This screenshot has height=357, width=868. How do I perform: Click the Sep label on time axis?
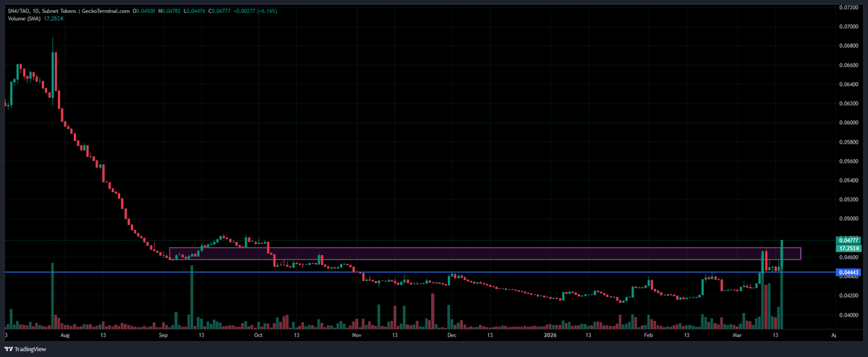(163, 336)
